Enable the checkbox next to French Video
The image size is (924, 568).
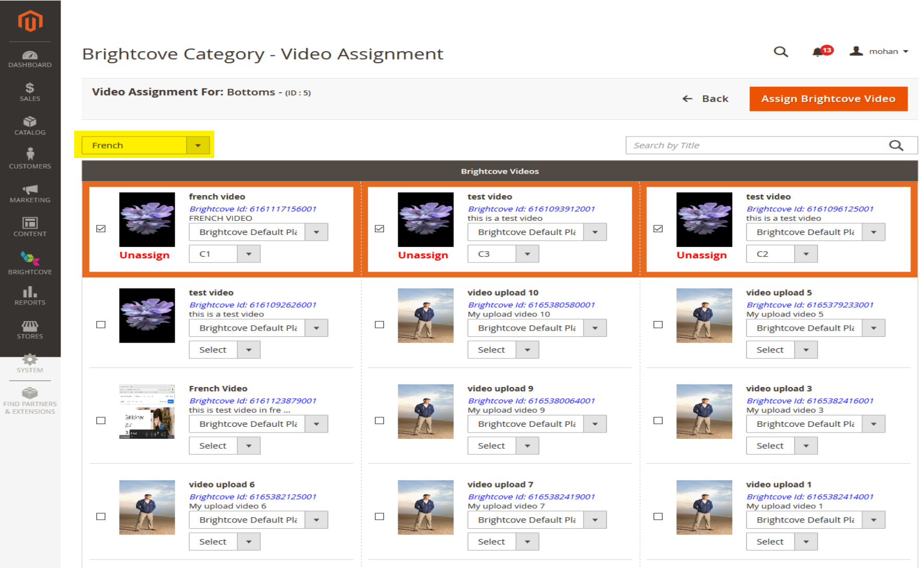coord(101,420)
